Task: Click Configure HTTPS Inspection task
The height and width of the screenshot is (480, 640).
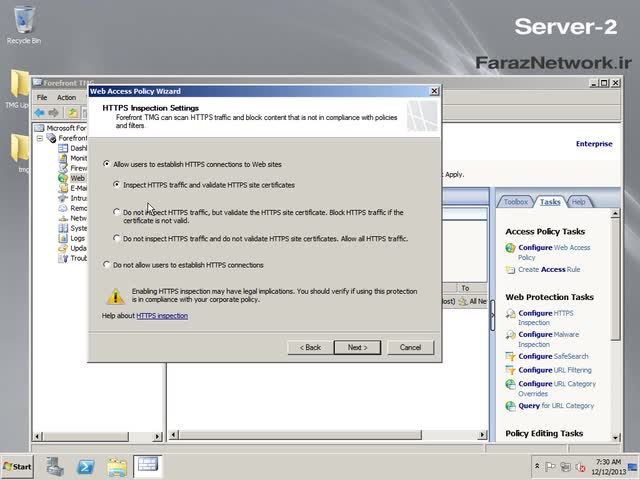Action: coord(546,318)
